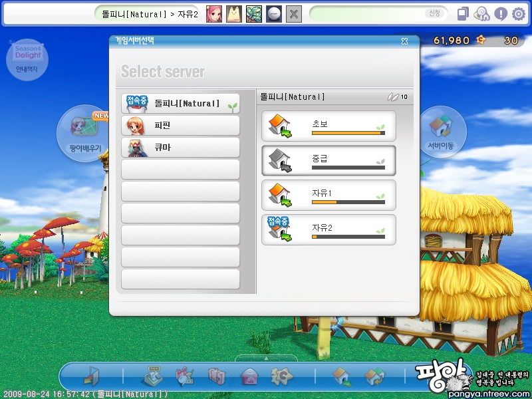
Task: Select the 큐마 server row
Action: [180, 147]
